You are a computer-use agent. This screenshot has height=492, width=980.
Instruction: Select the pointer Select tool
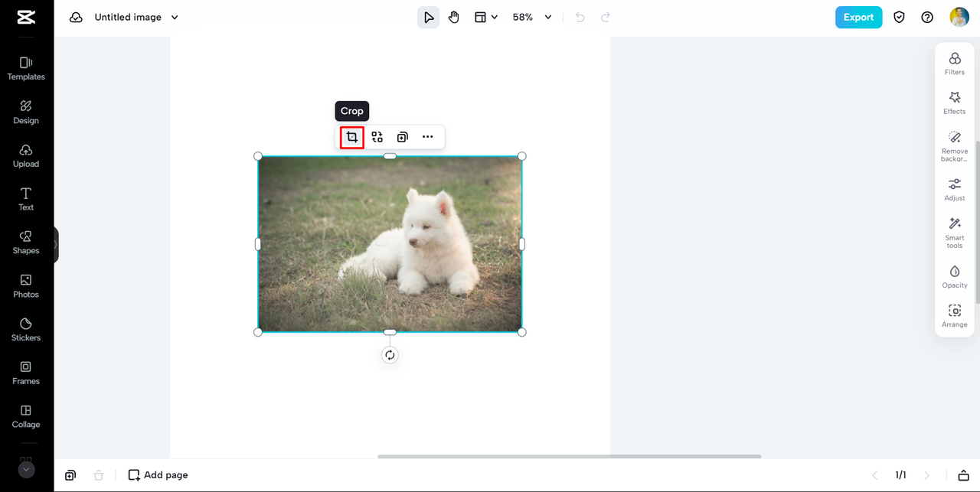point(429,17)
